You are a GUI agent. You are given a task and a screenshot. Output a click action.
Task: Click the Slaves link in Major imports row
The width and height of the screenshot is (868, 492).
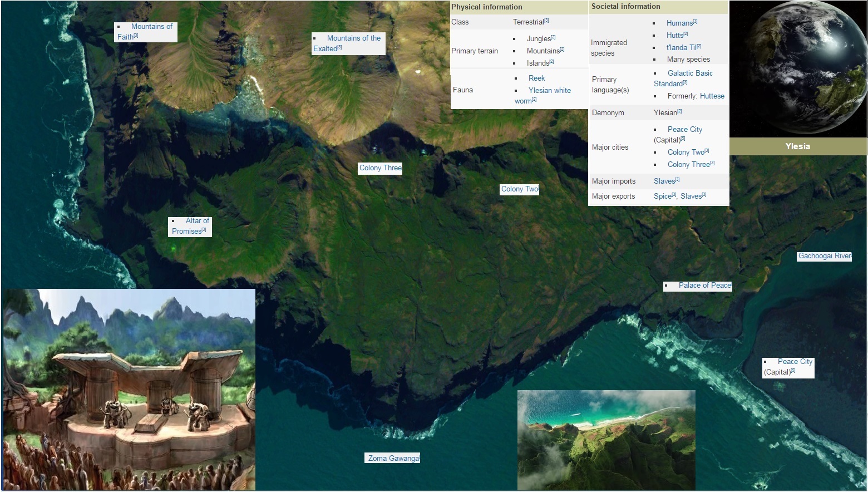[664, 181]
